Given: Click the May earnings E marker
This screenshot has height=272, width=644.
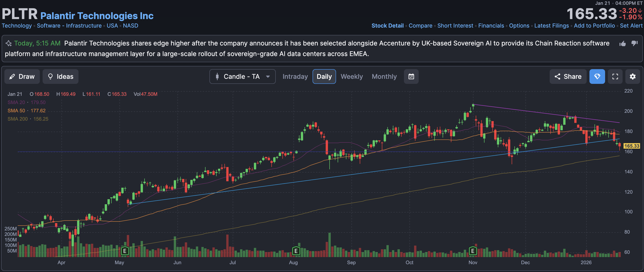Looking at the screenshot, I should point(125,251).
